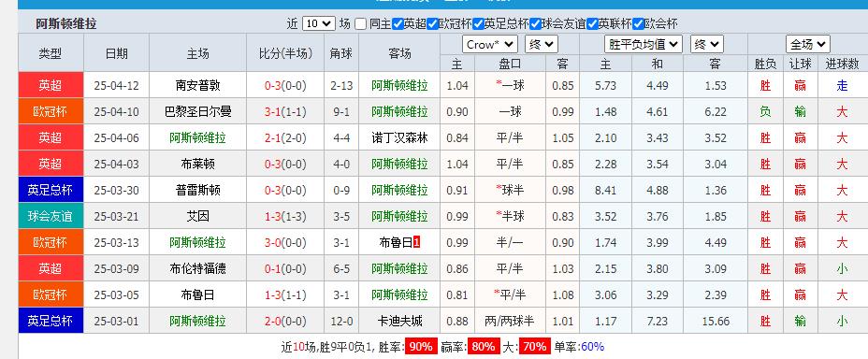Open the 全场 dropdown
Image resolution: width=868 pixels, height=359 pixels.
807,44
